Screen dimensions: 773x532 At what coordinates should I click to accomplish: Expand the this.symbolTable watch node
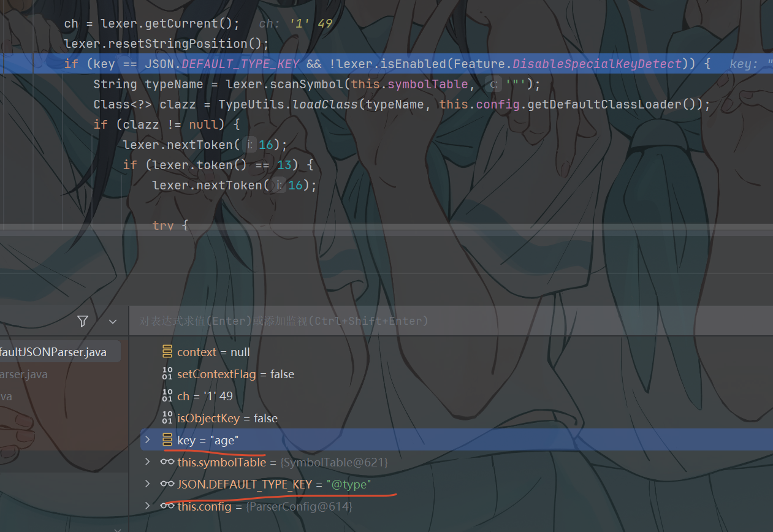click(147, 462)
